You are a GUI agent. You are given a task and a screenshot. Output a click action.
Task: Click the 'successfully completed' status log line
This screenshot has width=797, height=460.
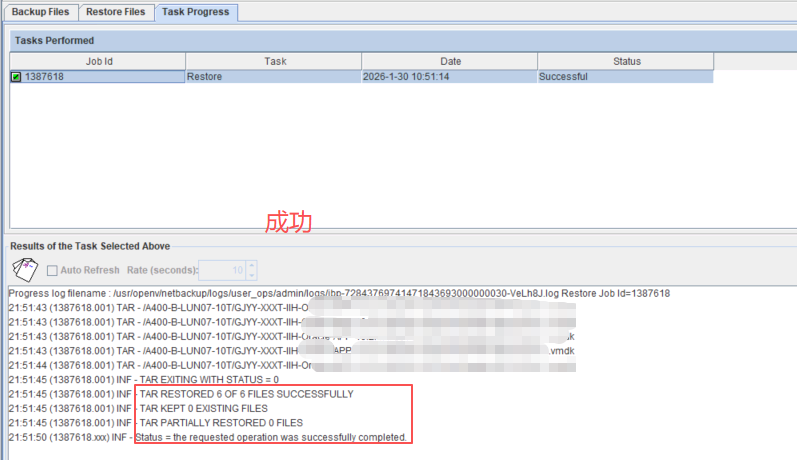point(270,438)
